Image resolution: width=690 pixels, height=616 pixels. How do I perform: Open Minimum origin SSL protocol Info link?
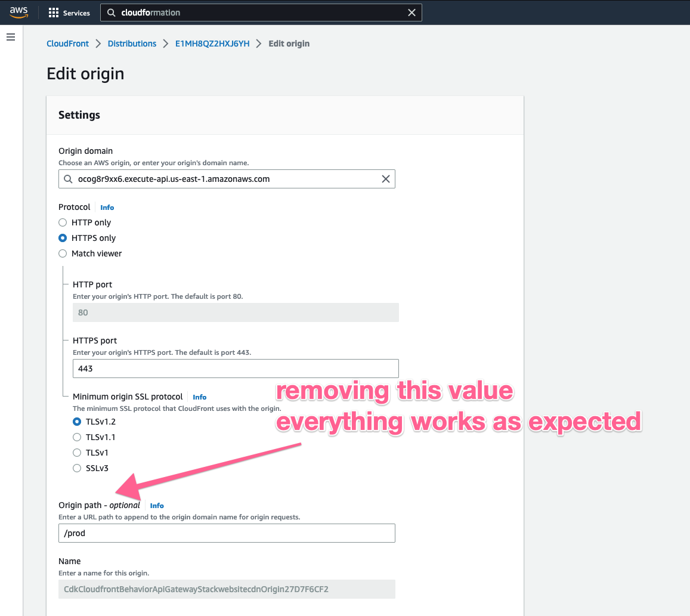tap(199, 397)
